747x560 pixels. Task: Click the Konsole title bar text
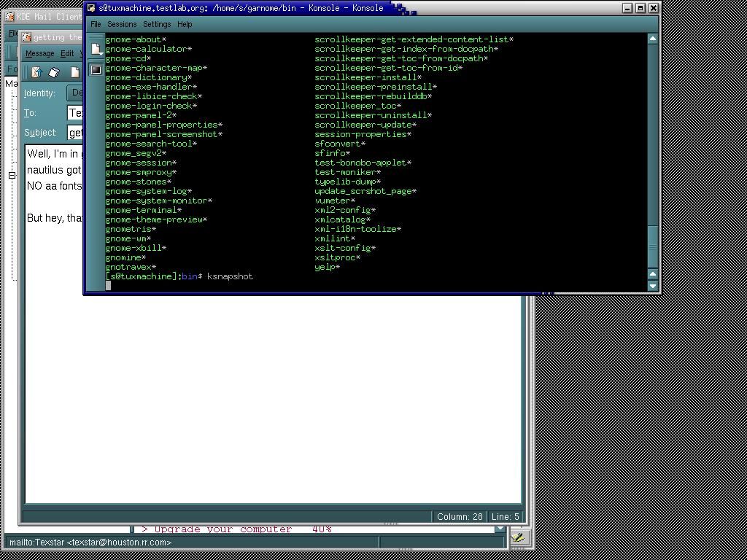click(241, 7)
